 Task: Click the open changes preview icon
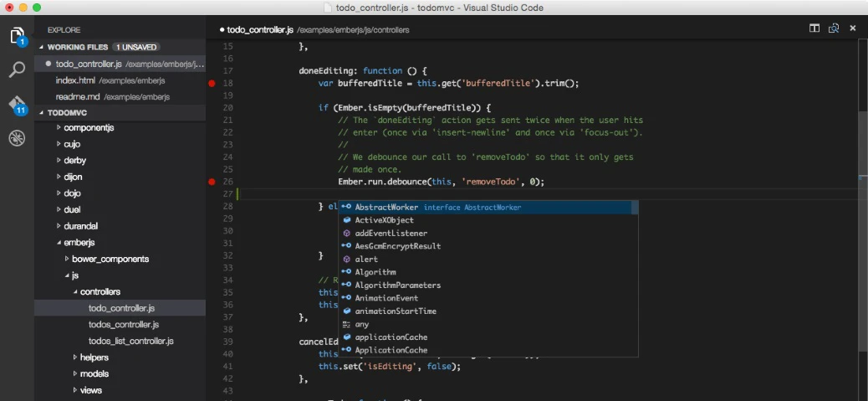833,28
